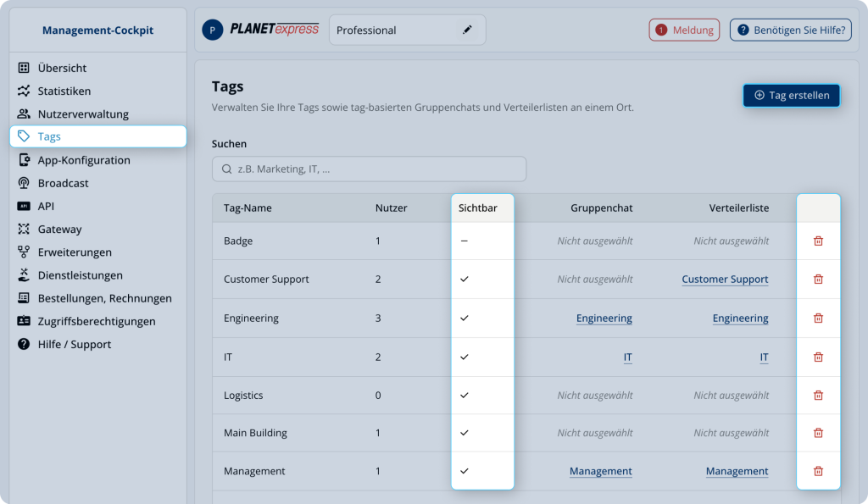Click Nicht ausgewählt Gruppenchat for Main Building

pos(595,433)
